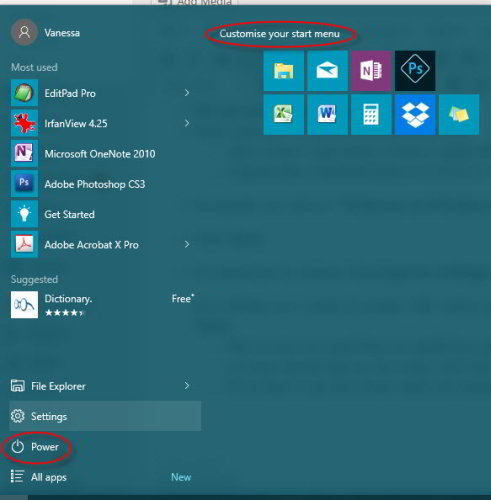Screen dimensions: 491x500
Task: Click Vanessa's user avatar
Action: 24,32
